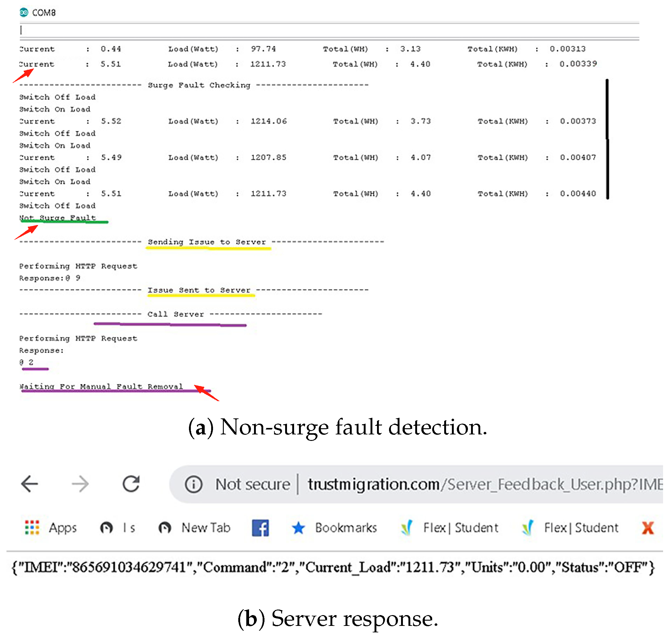Open the red X bookmark icon
The image size is (672, 641).
[647, 528]
